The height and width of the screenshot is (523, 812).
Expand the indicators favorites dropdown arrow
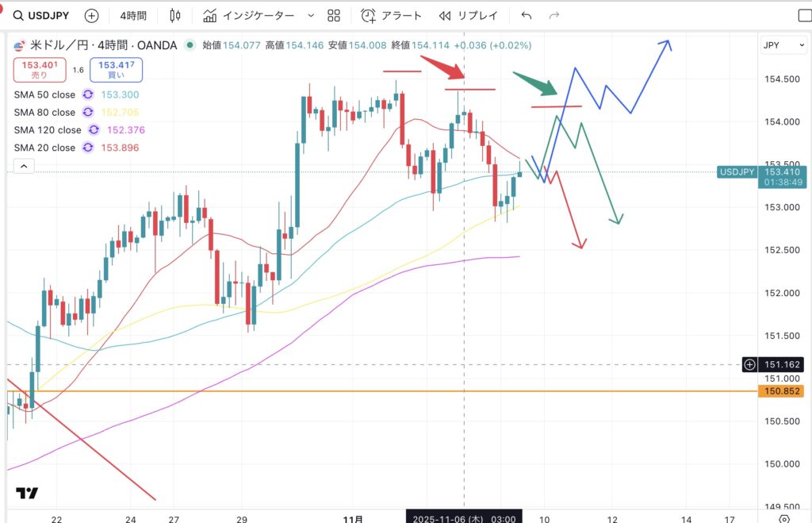click(310, 16)
